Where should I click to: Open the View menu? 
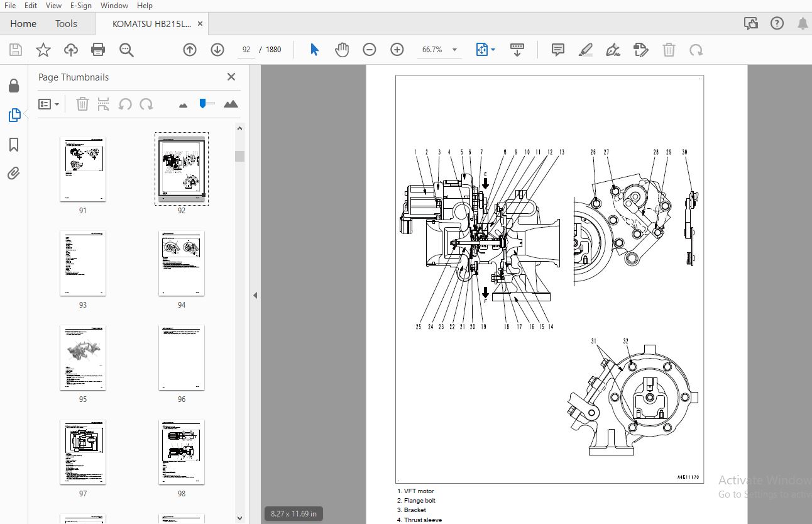pyautogui.click(x=54, y=5)
